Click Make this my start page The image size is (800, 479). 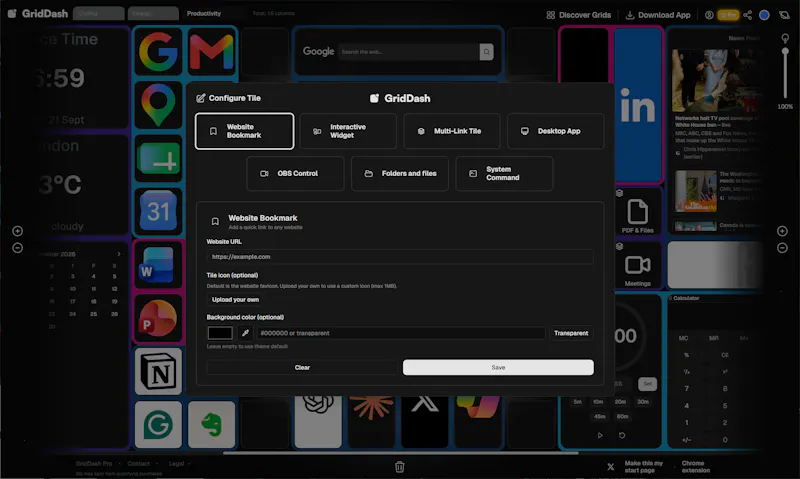(643, 467)
